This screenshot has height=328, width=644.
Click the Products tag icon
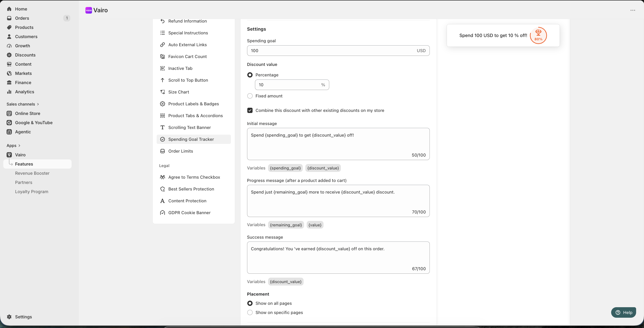coord(9,27)
